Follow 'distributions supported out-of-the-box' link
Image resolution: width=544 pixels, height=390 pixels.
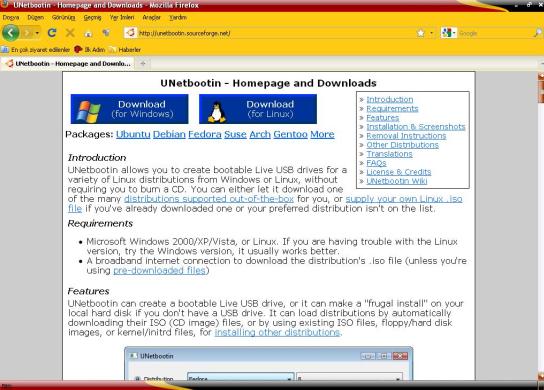pyautogui.click(x=209, y=199)
